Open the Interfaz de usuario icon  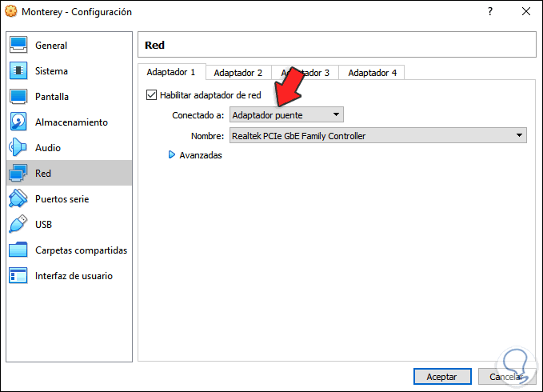[18, 276]
